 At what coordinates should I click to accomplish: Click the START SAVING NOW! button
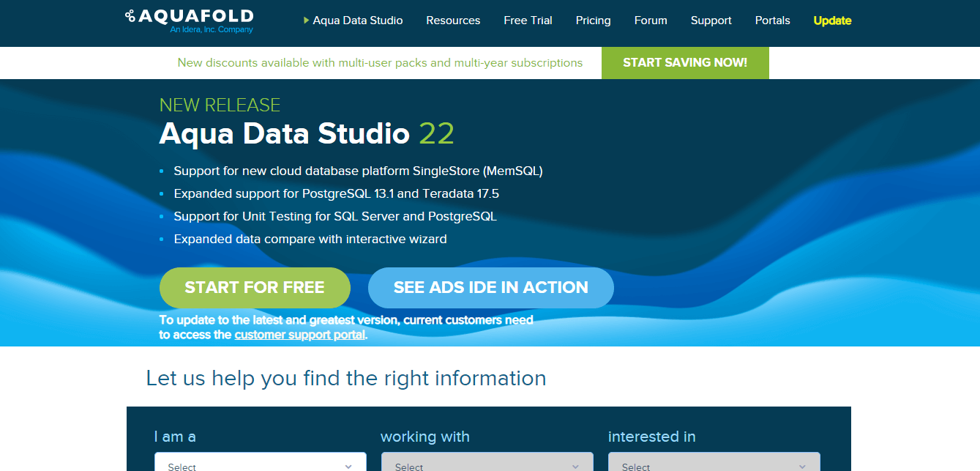pos(685,63)
